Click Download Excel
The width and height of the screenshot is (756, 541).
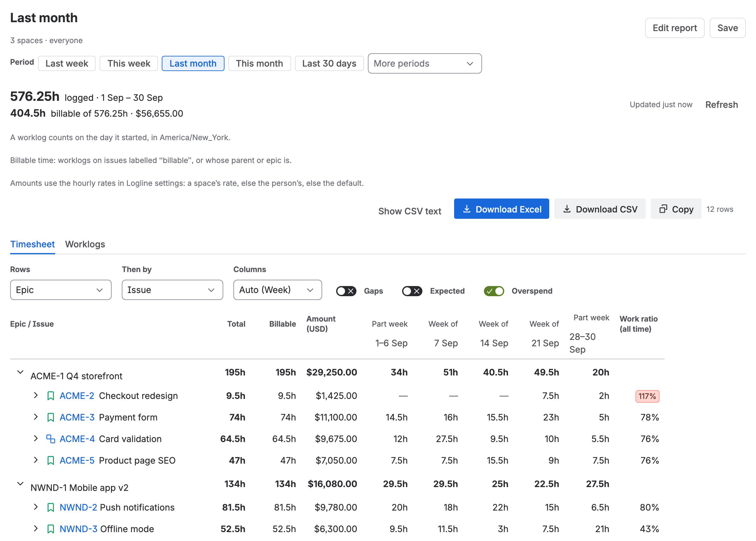501,209
